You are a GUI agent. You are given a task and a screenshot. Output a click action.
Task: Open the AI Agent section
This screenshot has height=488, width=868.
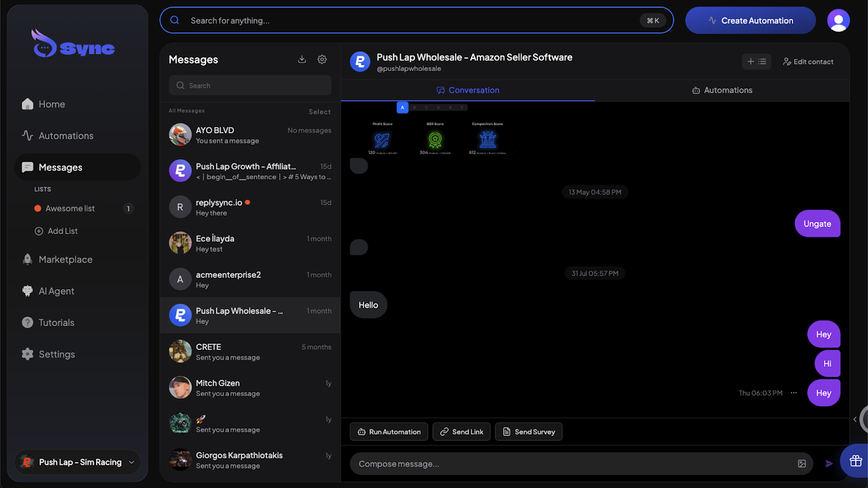tap(58, 291)
